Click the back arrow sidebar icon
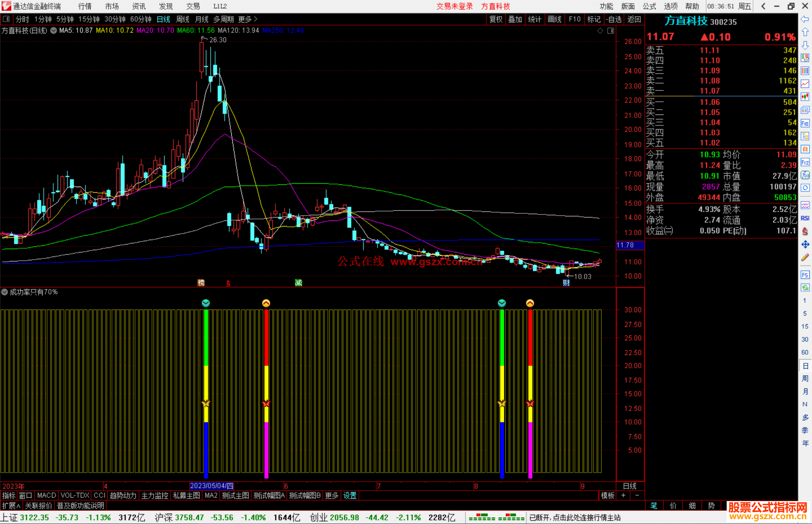This screenshot has width=812, height=524. click(805, 19)
